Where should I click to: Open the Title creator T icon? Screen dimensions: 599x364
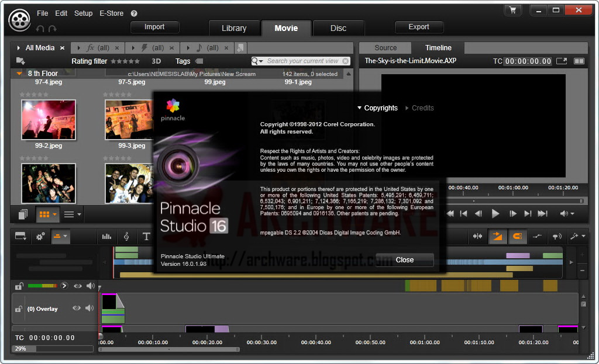pyautogui.click(x=146, y=237)
